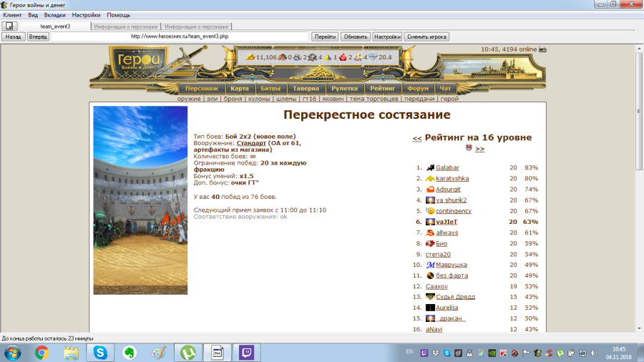Open player ya shurik2 profile link
This screenshot has width=644, height=362.
coord(451,200)
